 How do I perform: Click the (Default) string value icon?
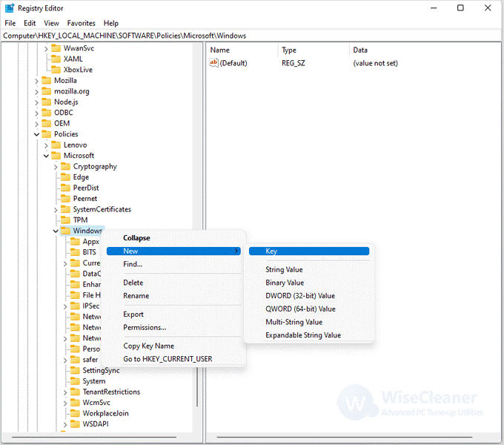pyautogui.click(x=213, y=63)
